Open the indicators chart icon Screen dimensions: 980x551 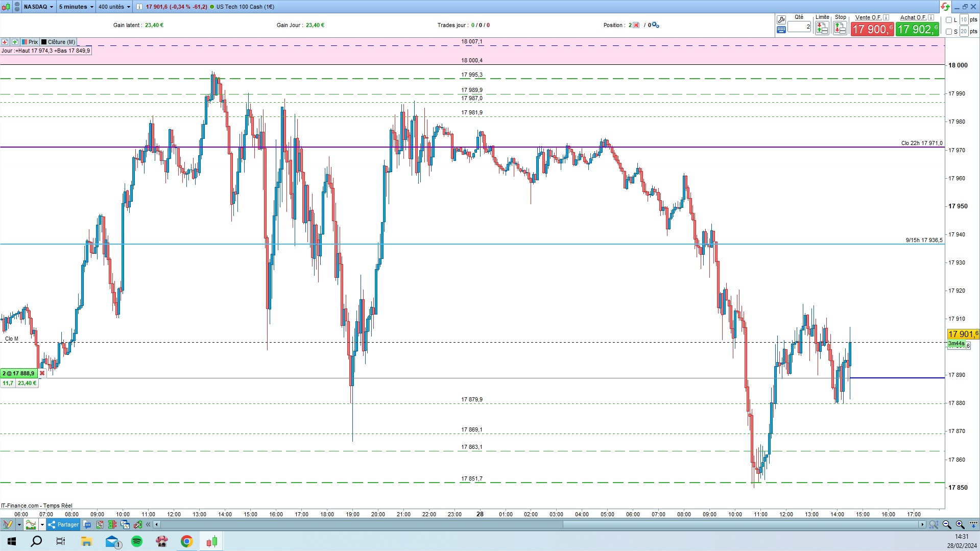click(31, 524)
